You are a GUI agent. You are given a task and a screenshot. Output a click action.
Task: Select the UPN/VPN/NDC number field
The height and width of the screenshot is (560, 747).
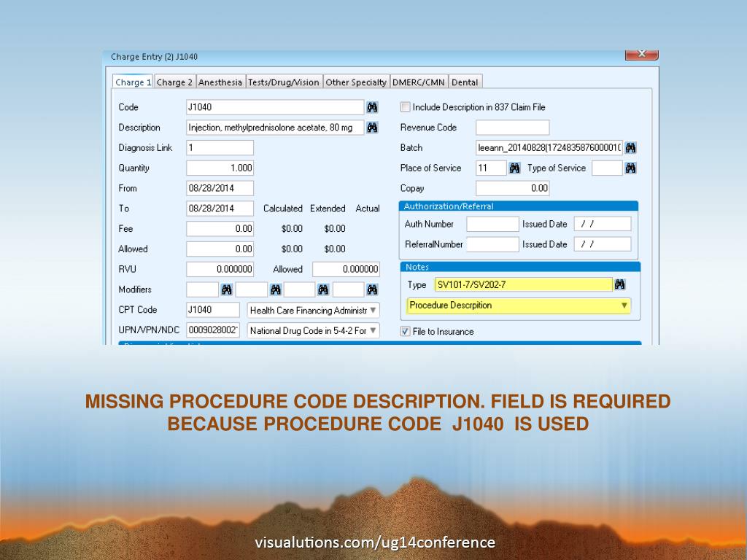tap(213, 330)
